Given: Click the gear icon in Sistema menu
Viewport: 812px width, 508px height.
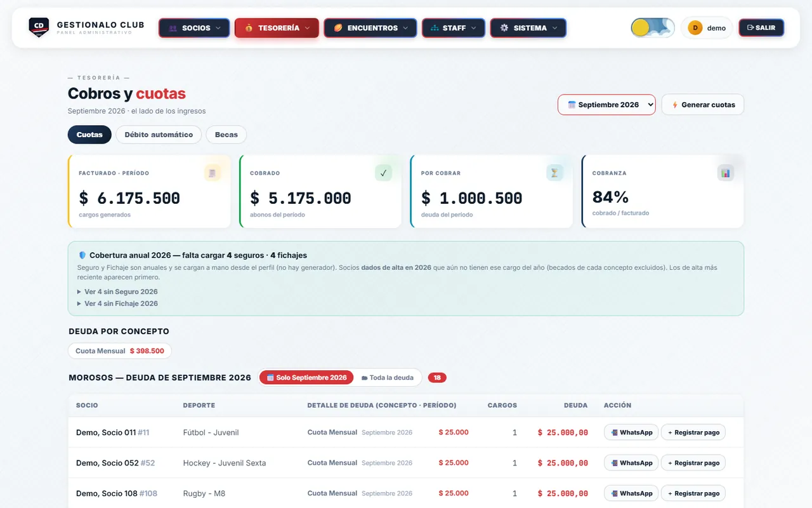Looking at the screenshot, I should tap(504, 28).
